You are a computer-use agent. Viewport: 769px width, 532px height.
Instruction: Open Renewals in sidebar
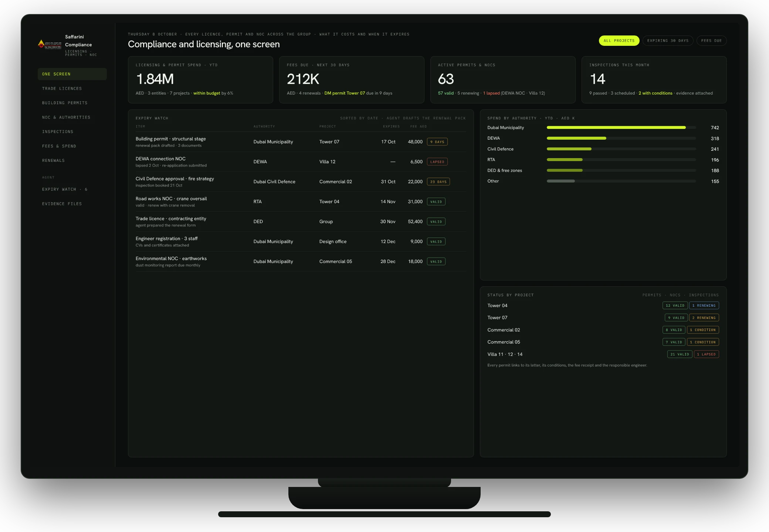(72, 160)
